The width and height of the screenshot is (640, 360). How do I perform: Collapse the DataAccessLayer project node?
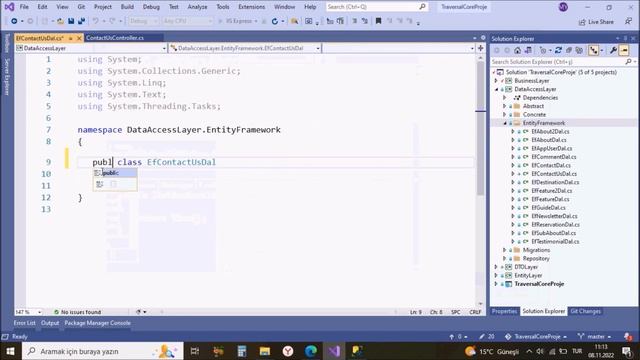tap(496, 89)
